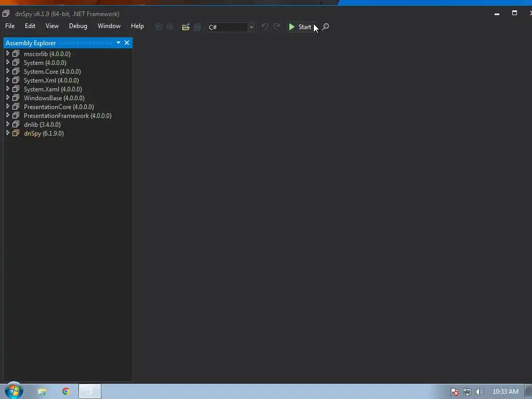Screen dimensions: 532x399
Task: Expand the PresentationCore assembly node
Action: [7, 107]
